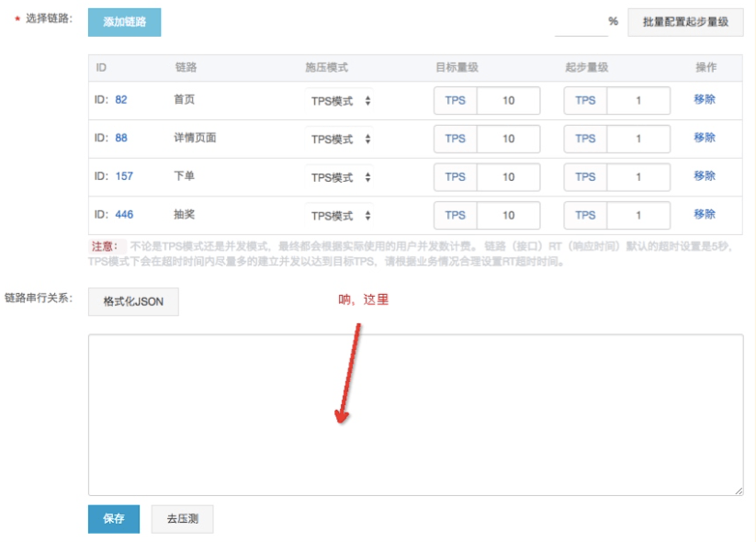This screenshot has width=756, height=542.
Task: Click the 链路 column header
Action: [x=186, y=67]
